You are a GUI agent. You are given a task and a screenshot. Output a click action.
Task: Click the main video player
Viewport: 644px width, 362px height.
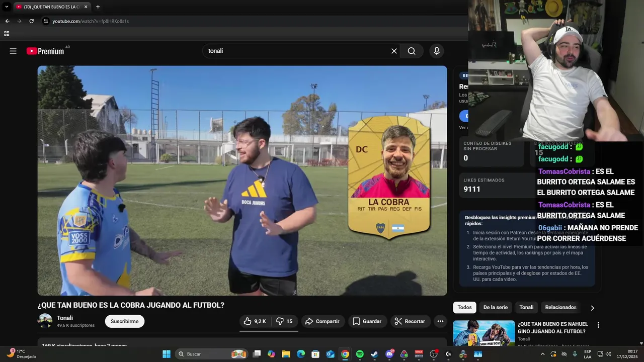coord(242,180)
